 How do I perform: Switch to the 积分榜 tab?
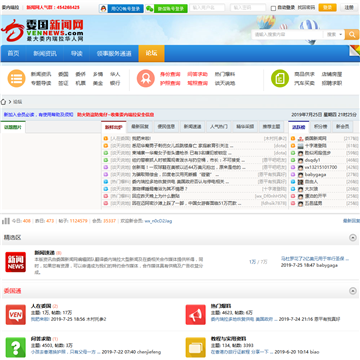(321, 127)
